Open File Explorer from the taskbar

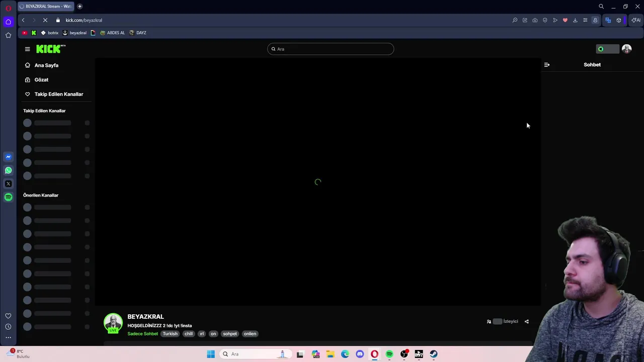[x=330, y=354]
